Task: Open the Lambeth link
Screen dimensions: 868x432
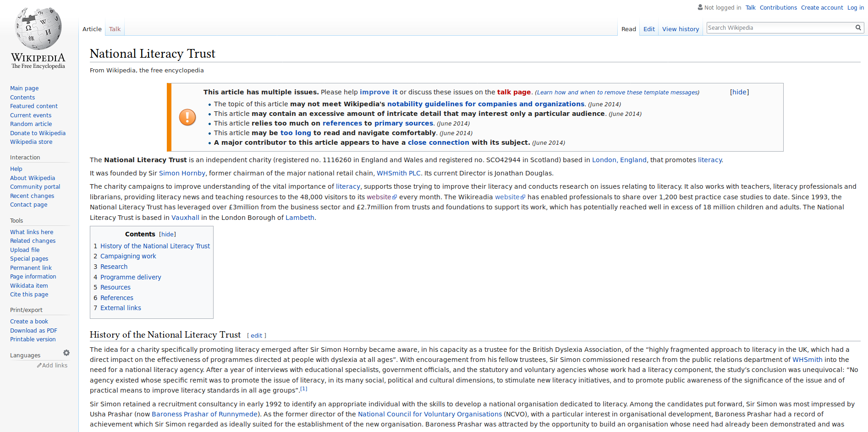Action: coord(300,218)
